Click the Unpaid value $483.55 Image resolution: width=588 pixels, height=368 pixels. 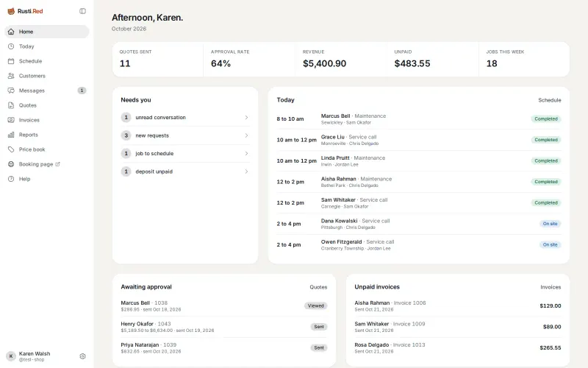click(412, 64)
